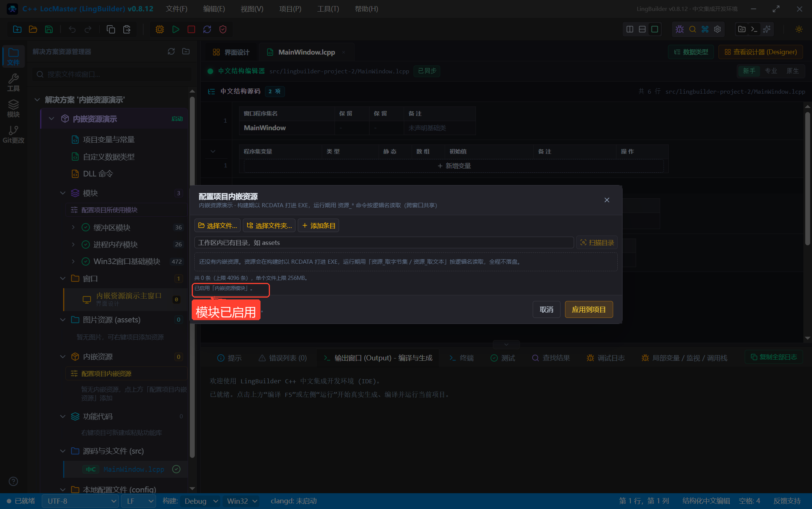This screenshot has width=812, height=509.
Task: Click the 搜索文件或窗口 search box
Action: point(112,74)
